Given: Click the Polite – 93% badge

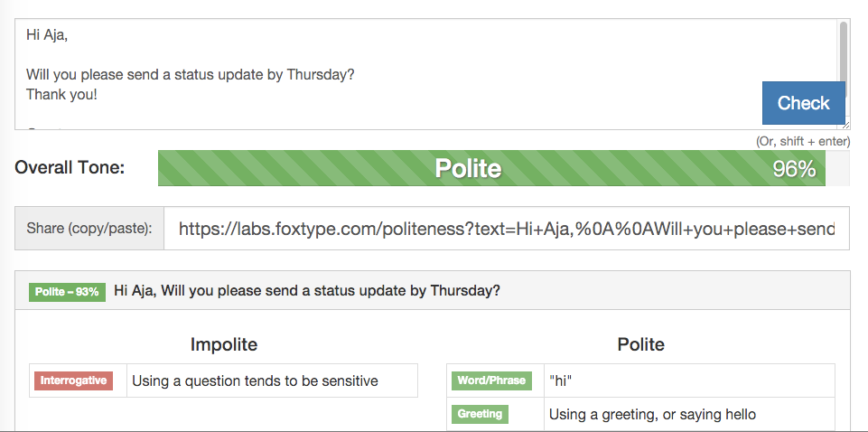Looking at the screenshot, I should 67,292.
